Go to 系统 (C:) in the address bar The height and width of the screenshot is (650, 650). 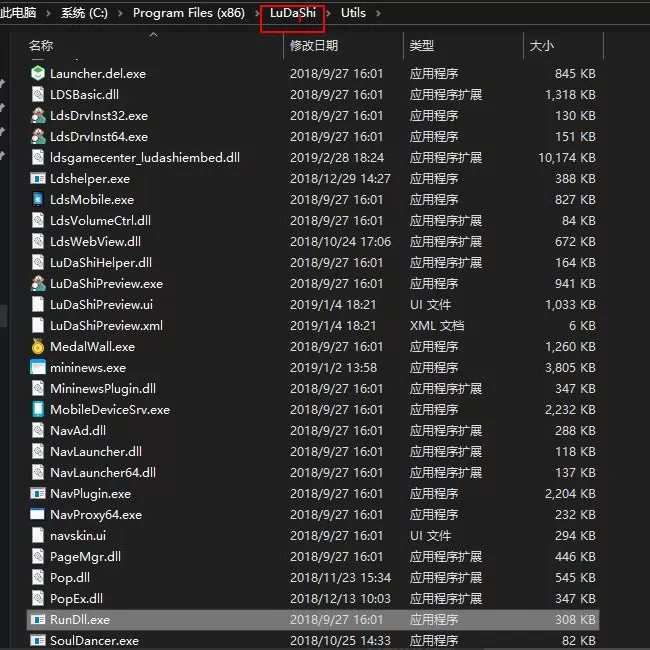point(84,13)
